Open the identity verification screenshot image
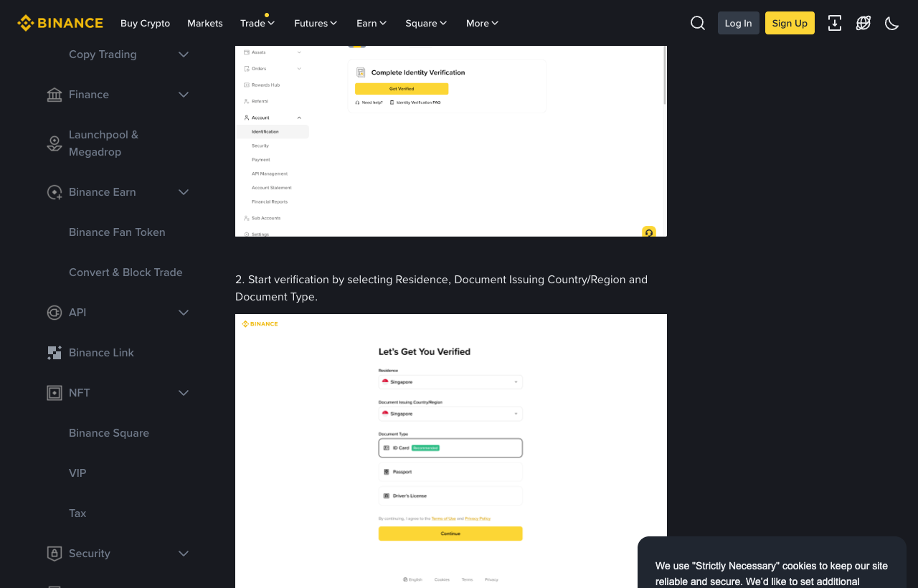The image size is (918, 588). point(451,141)
